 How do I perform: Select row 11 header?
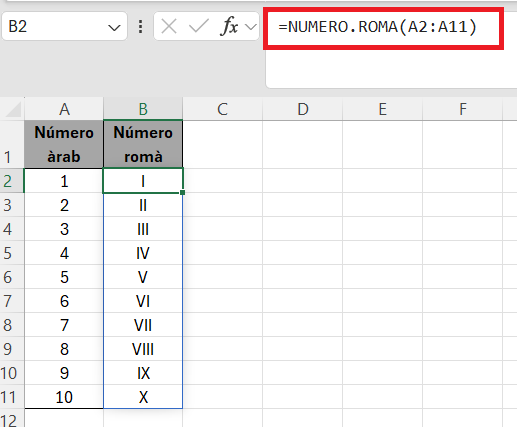tap(12, 397)
